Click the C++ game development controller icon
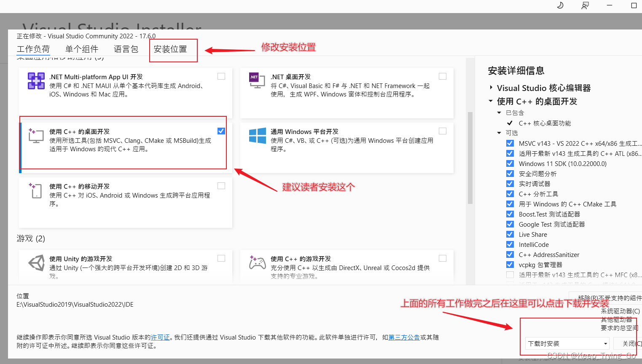 [x=257, y=262]
